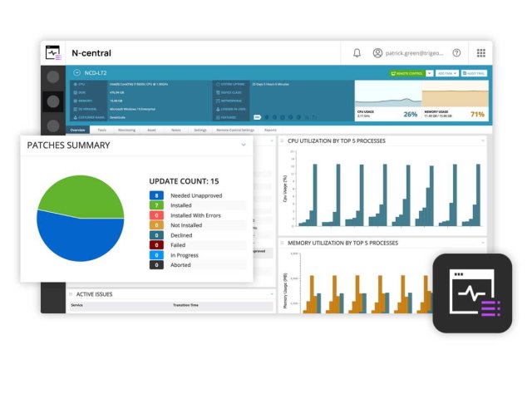Screen dimensions: 532x399
Task: Click the Audit Trail button
Action: pyautogui.click(x=474, y=73)
